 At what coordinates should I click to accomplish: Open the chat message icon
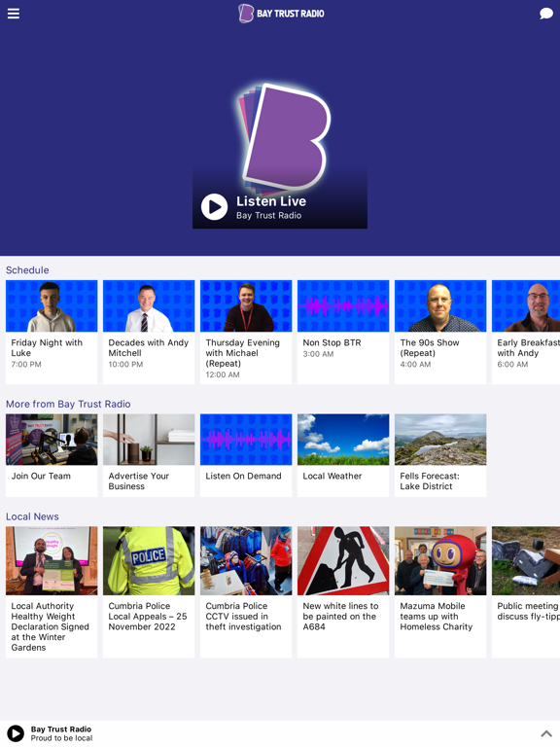(546, 14)
